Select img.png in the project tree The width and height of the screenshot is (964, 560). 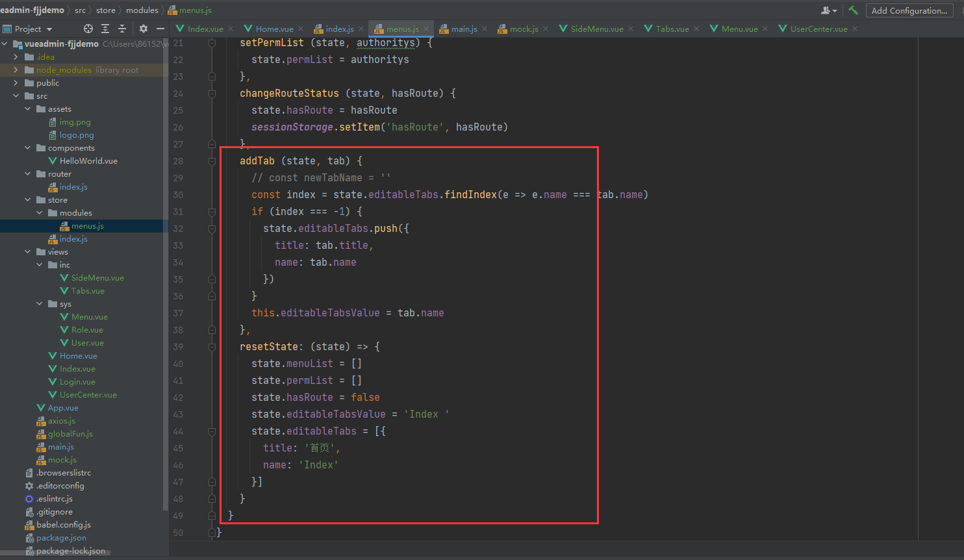[x=75, y=122]
